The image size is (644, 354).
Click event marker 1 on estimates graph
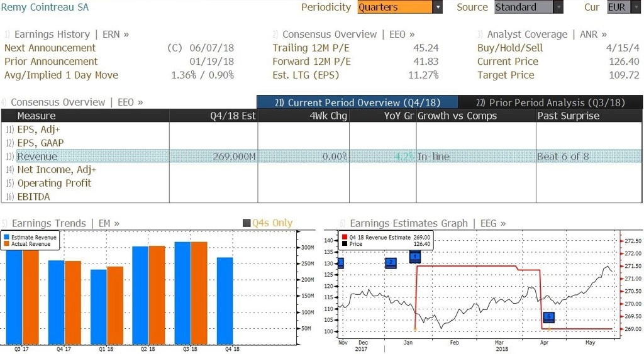415,258
